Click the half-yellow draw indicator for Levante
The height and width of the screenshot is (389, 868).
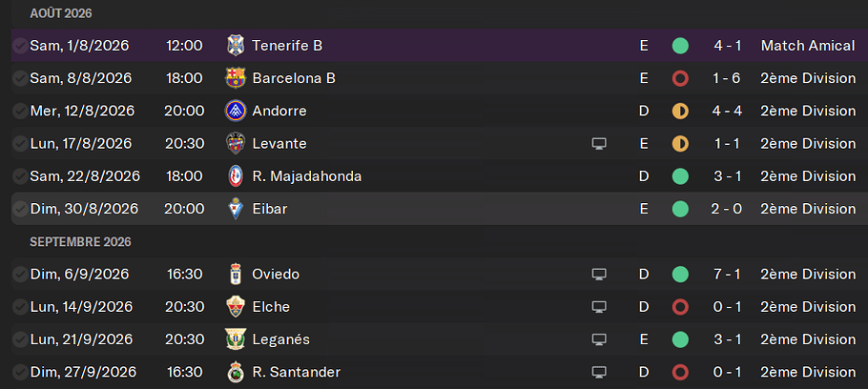coord(680,143)
